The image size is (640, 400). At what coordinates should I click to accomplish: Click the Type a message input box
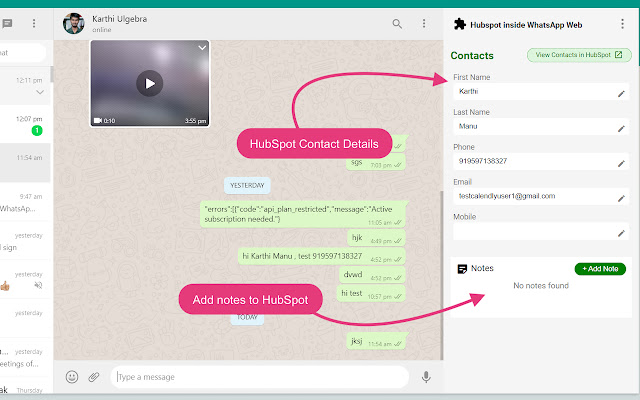(260, 377)
